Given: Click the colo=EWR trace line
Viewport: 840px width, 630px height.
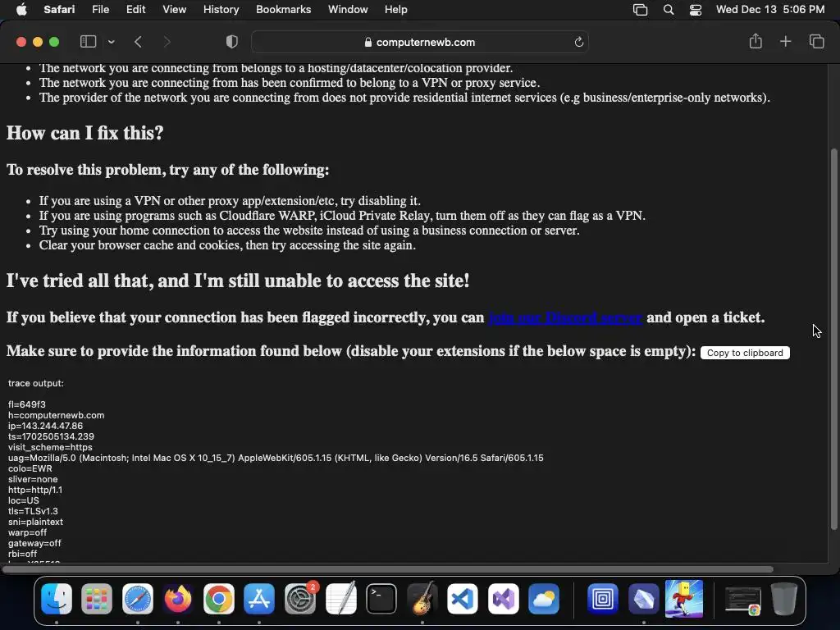Looking at the screenshot, I should (30, 468).
